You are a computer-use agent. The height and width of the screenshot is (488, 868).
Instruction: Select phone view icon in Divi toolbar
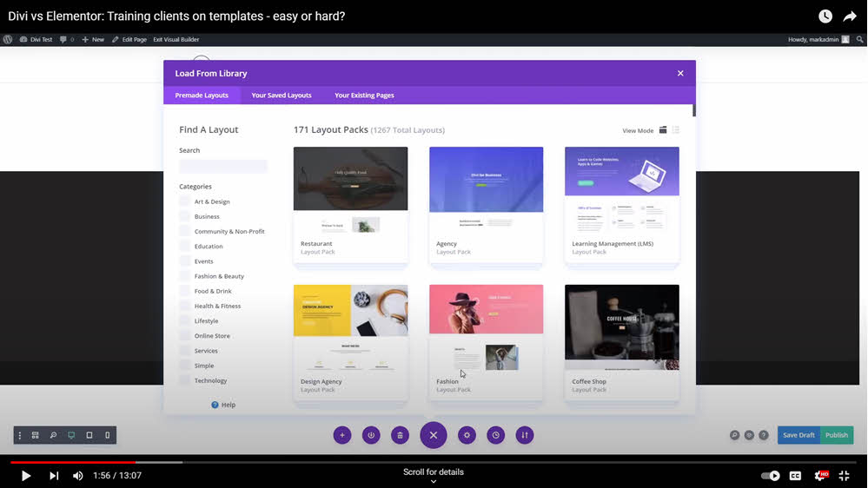coord(108,435)
